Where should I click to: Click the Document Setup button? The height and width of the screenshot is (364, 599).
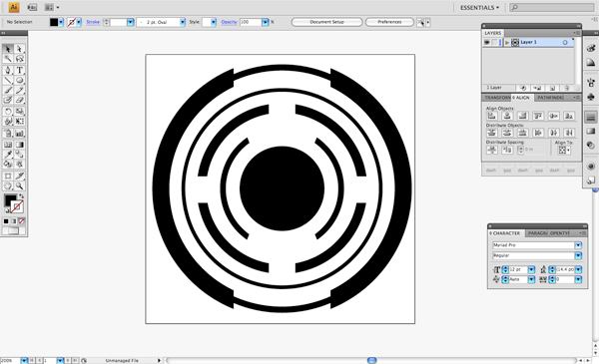[x=326, y=22]
